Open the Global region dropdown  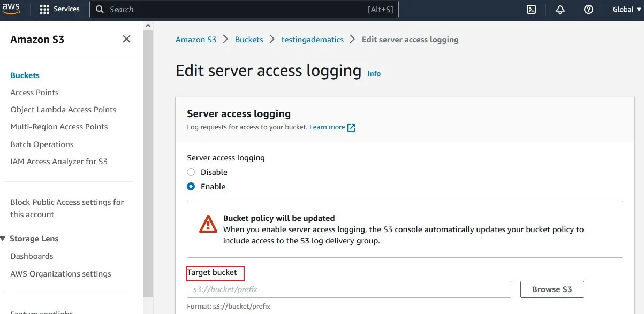click(x=627, y=10)
